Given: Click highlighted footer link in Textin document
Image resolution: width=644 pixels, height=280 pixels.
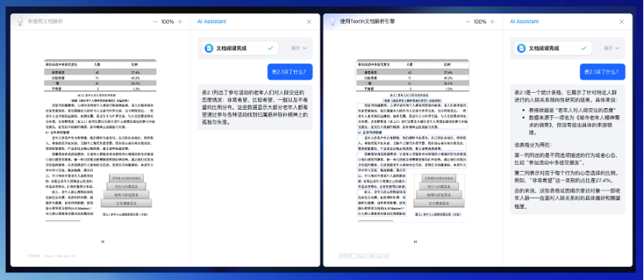Looking at the screenshot, I should 364,255.
